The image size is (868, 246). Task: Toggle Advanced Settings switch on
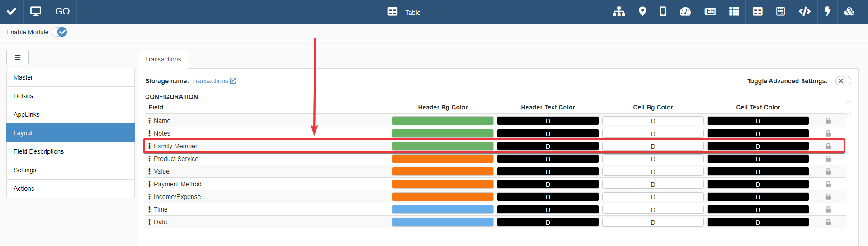pyautogui.click(x=843, y=81)
